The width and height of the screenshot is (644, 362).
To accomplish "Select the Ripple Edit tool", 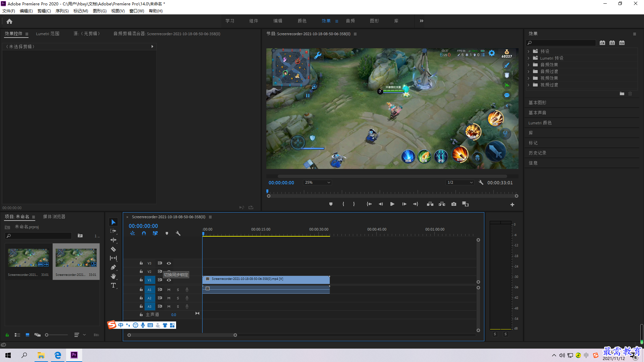I will pyautogui.click(x=113, y=240).
